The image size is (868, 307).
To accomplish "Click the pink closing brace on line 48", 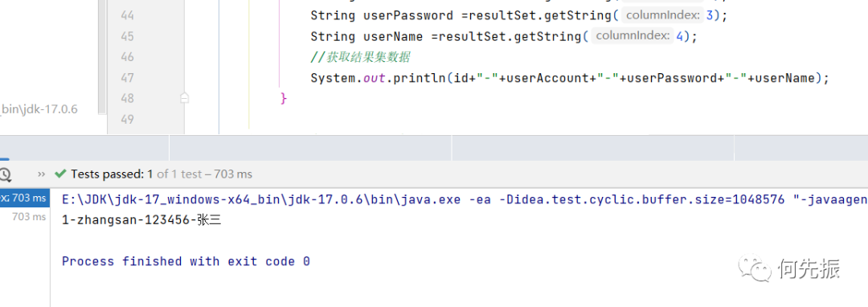I will 284,99.
